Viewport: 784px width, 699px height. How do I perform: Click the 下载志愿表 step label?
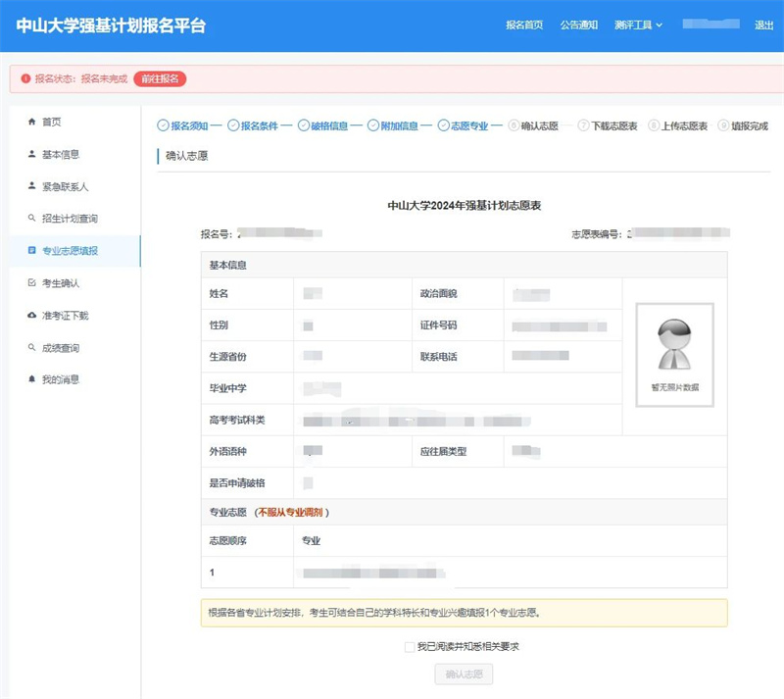[x=614, y=126]
